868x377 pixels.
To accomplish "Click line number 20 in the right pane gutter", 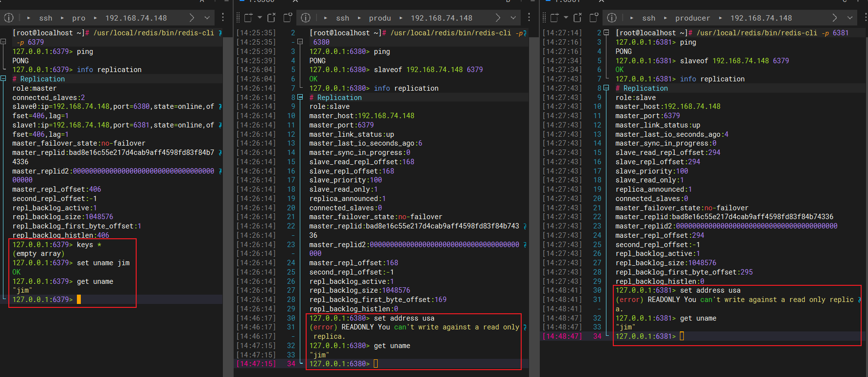I will (x=597, y=199).
